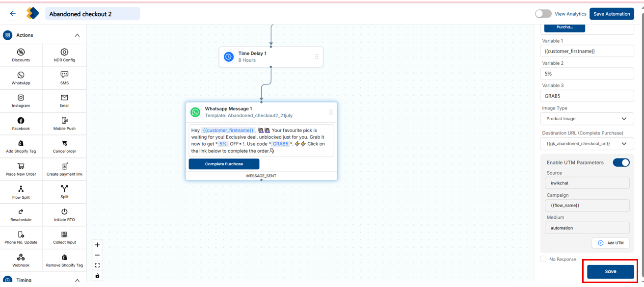Toggle the View Analytics switch
The width and height of the screenshot is (644, 287).
(x=543, y=14)
